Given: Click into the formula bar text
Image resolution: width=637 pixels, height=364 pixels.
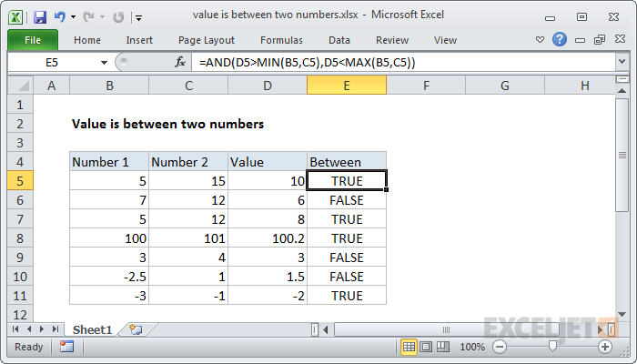Looking at the screenshot, I should pos(403,62).
